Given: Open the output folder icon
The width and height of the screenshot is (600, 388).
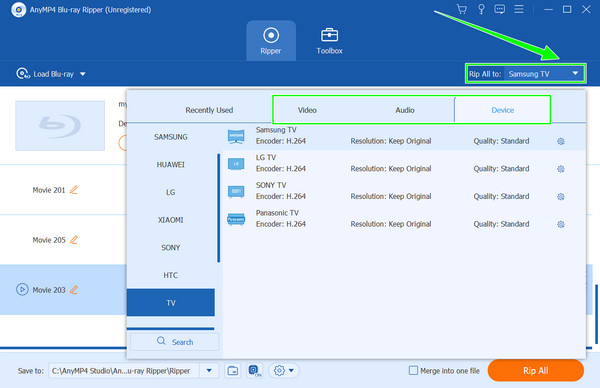Looking at the screenshot, I should tap(233, 370).
